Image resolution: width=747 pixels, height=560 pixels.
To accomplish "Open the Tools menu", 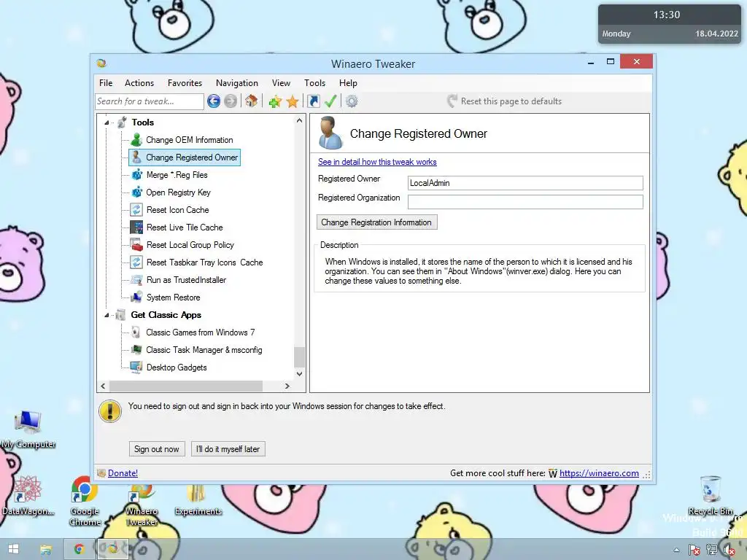I will tap(315, 83).
